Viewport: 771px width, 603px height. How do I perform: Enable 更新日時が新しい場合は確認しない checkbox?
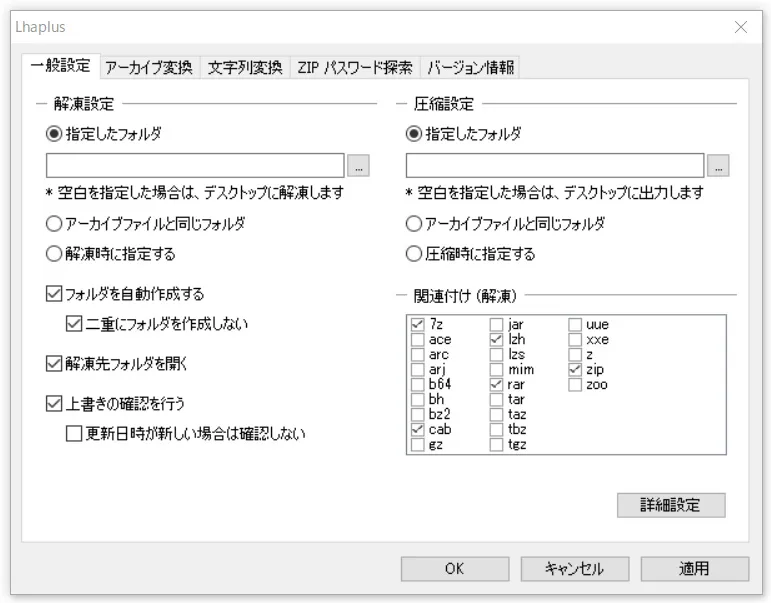[74, 433]
